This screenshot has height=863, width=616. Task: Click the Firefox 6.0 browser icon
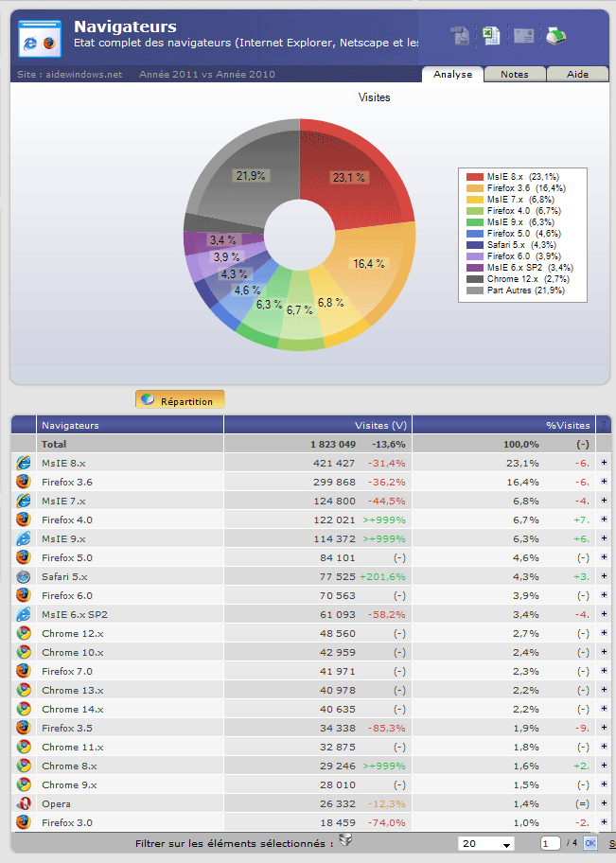(x=23, y=595)
